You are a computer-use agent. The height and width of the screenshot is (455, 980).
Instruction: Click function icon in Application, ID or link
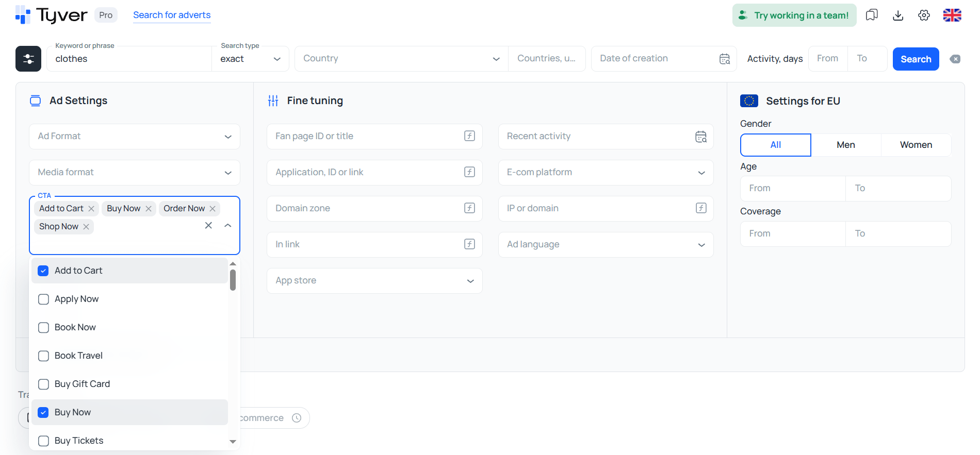469,172
